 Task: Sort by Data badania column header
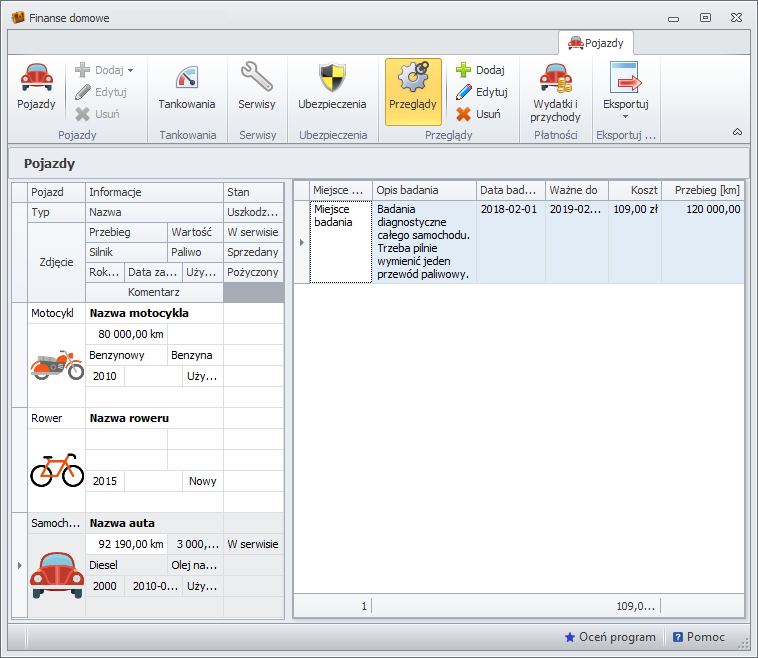(x=510, y=190)
